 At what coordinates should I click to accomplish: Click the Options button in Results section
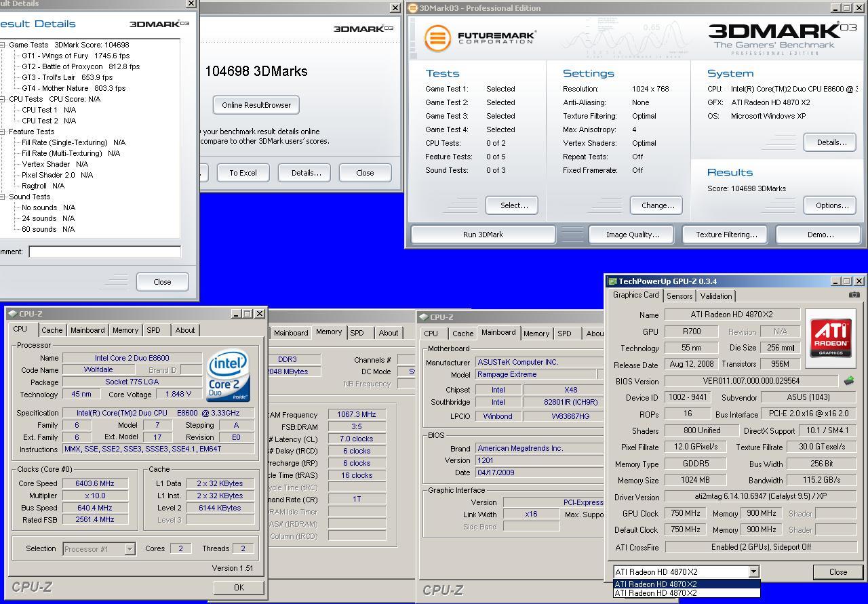[831, 205]
